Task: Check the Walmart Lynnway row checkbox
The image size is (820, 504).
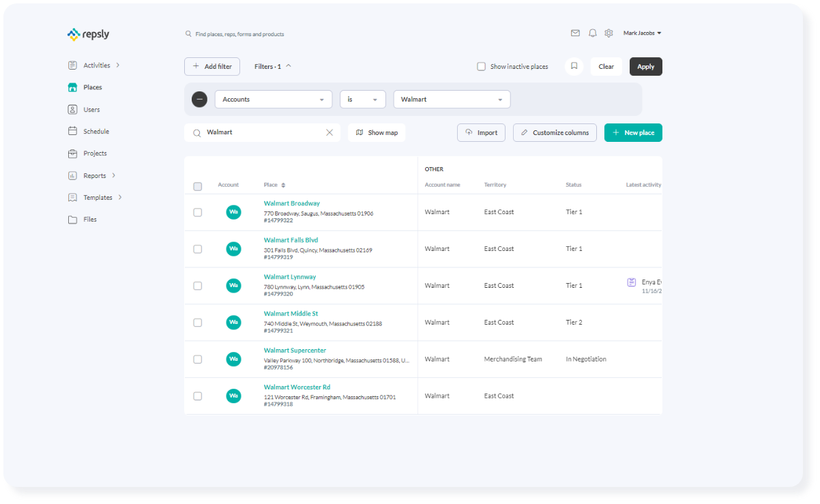Action: point(198,286)
